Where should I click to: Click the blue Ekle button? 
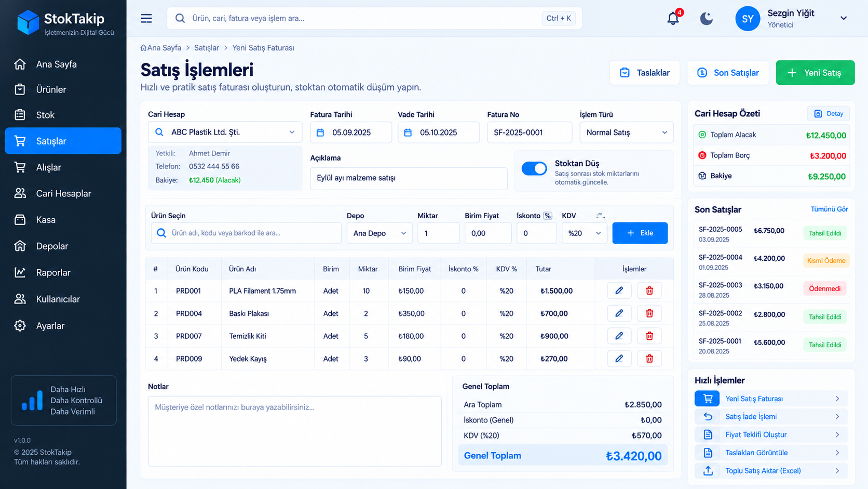coord(640,233)
